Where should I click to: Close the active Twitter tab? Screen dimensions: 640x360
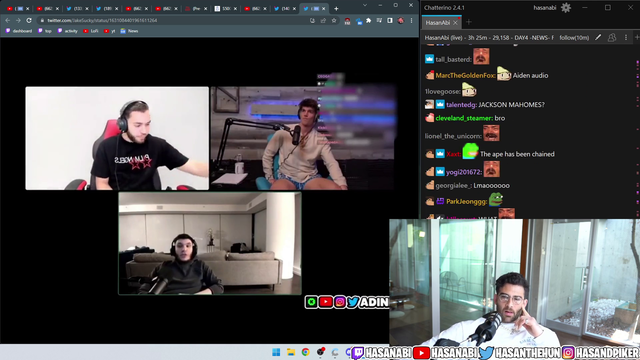coord(324,9)
